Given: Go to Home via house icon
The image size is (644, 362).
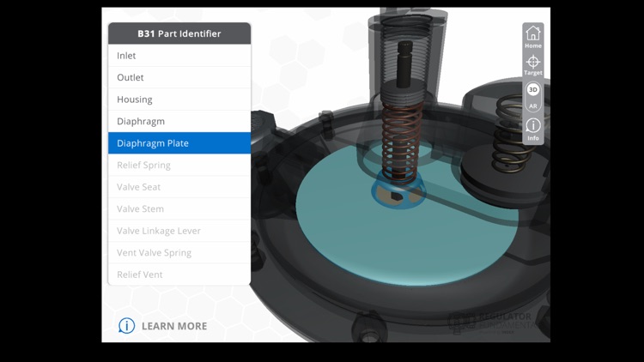Looking at the screenshot, I should (x=532, y=37).
